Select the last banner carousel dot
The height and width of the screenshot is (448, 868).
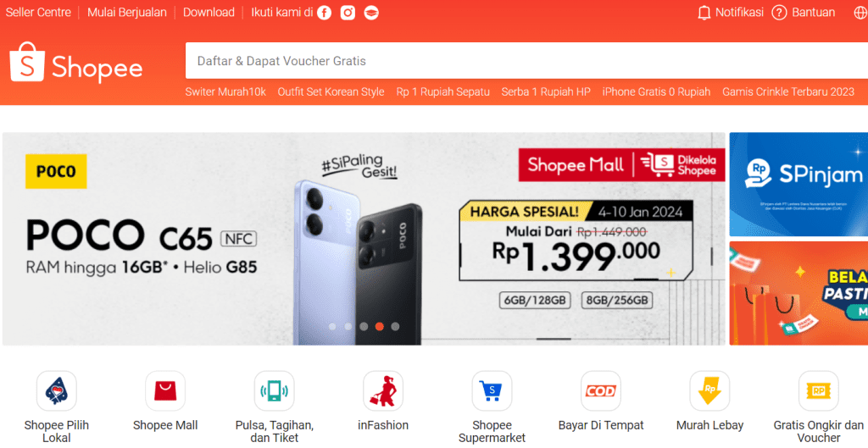395,326
